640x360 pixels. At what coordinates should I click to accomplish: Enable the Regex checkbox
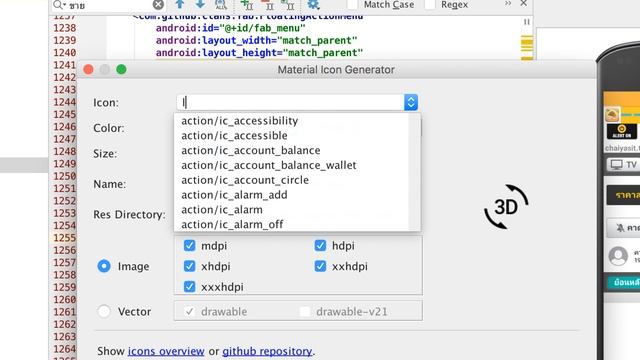430,4
